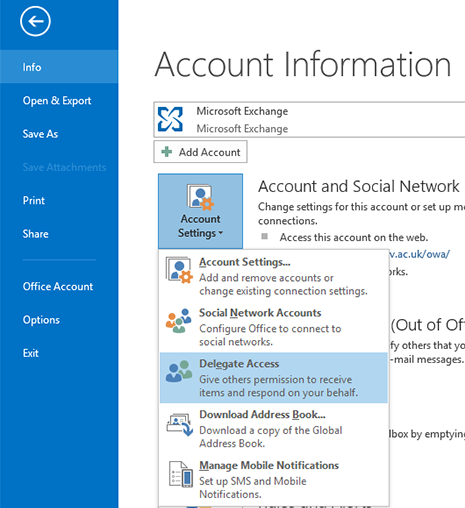This screenshot has height=508, width=465.
Task: Click the Microsoft Exchange logo icon
Action: tap(170, 119)
